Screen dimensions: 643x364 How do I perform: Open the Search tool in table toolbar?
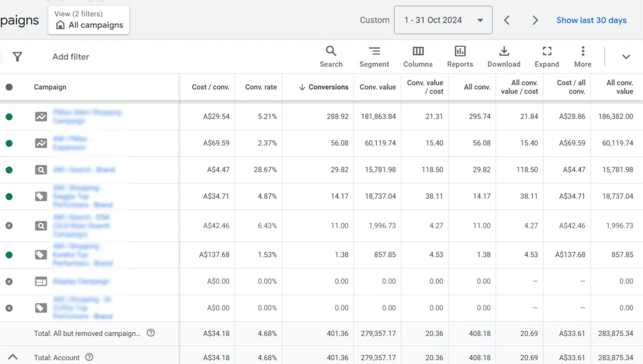(331, 57)
